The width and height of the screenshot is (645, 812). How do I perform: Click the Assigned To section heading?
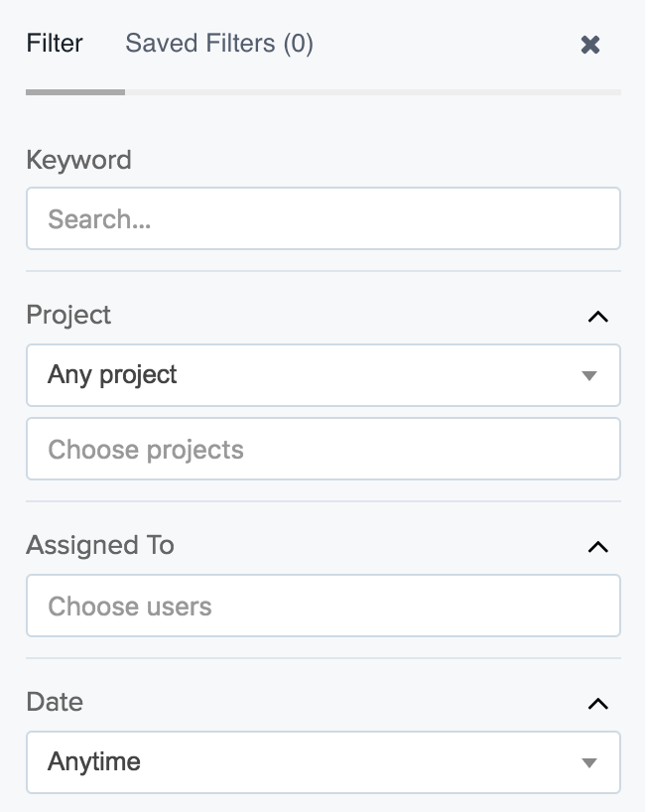click(x=100, y=545)
